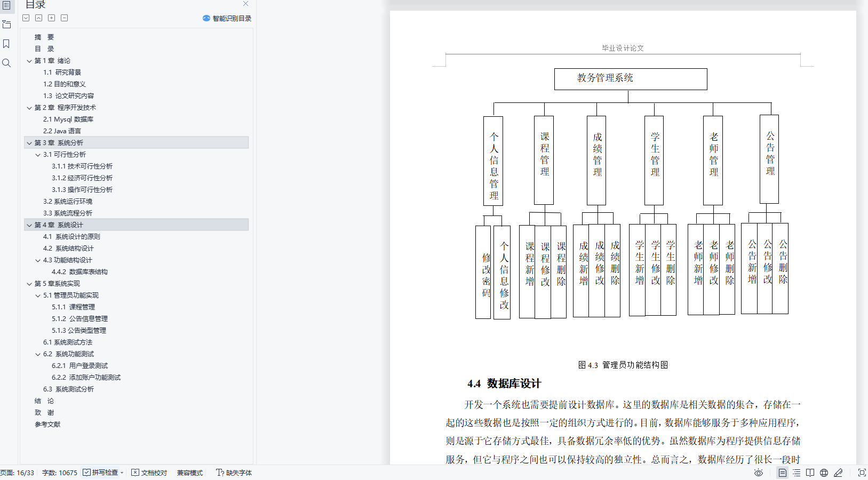Go to 1.3 论文研究内容

pos(68,96)
